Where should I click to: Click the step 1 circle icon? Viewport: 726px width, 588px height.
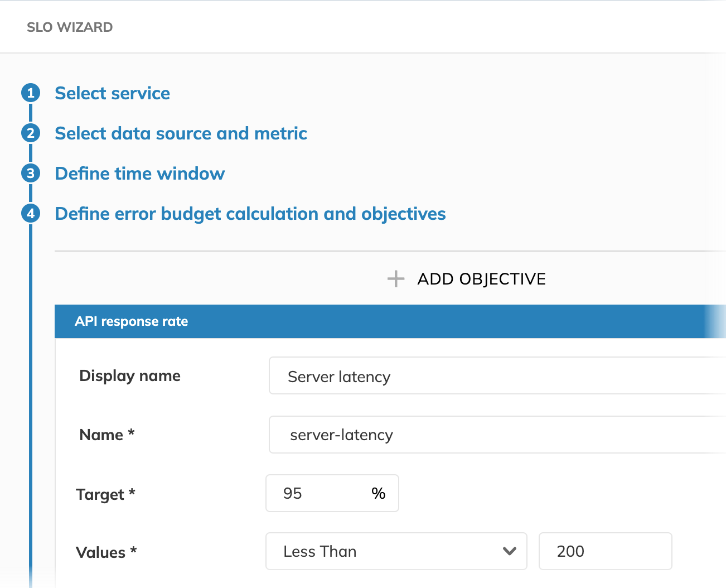(x=31, y=93)
